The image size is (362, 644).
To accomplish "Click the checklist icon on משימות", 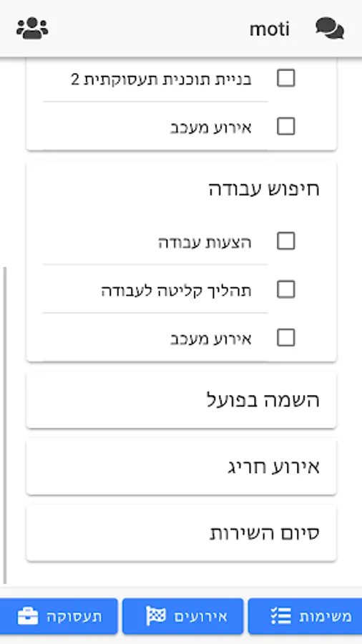I will [x=280, y=617].
